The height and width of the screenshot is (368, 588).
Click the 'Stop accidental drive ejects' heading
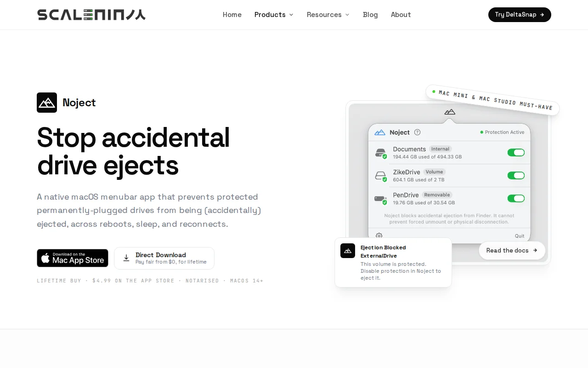pyautogui.click(x=133, y=151)
